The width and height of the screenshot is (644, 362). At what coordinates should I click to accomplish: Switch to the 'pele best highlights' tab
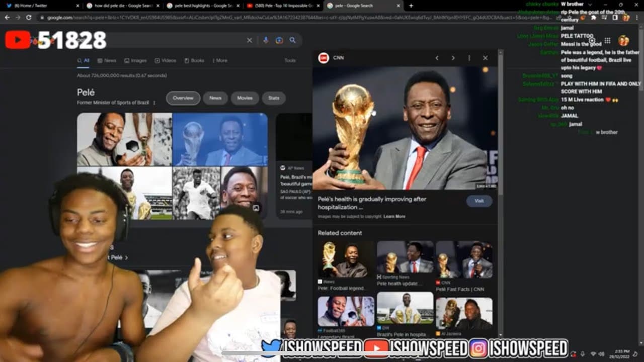tap(203, 6)
